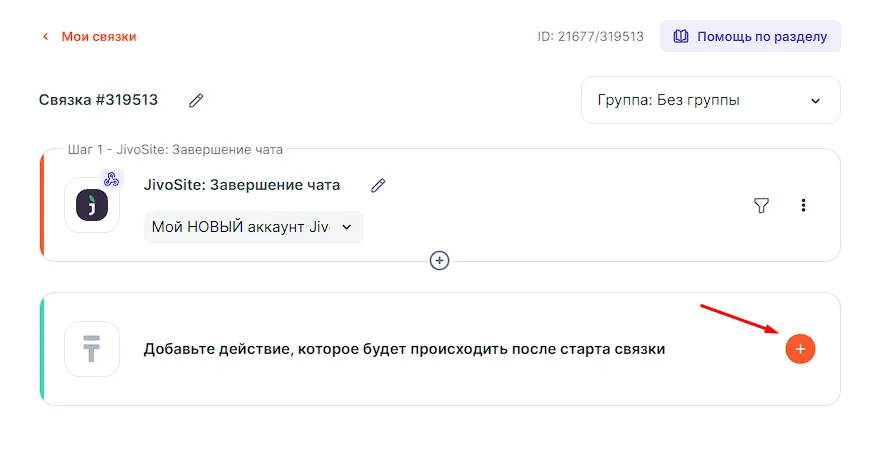This screenshot has height=452, width=887.
Task: Edit the JivoSite step name with the pencil icon
Action: [378, 185]
